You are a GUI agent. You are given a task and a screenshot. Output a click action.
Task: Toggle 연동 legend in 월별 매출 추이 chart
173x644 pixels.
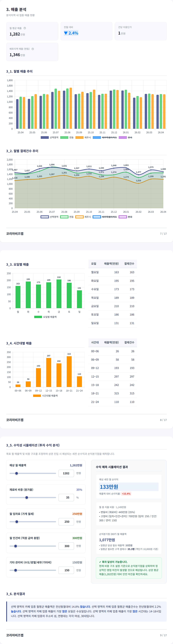click(67, 137)
